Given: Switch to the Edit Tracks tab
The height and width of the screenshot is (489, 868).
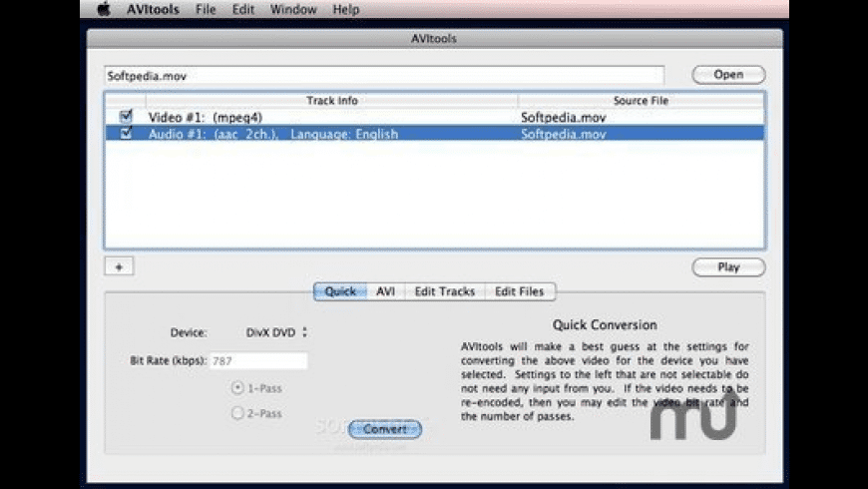Looking at the screenshot, I should (x=445, y=291).
